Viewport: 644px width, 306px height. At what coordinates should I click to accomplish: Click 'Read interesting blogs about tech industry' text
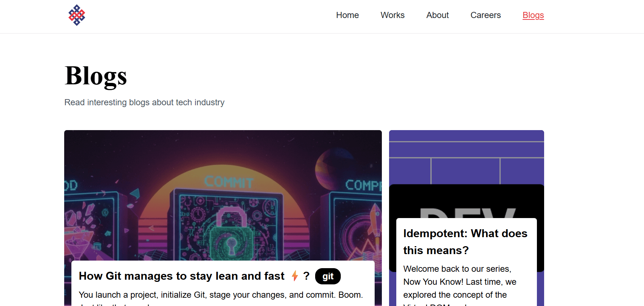point(144,102)
